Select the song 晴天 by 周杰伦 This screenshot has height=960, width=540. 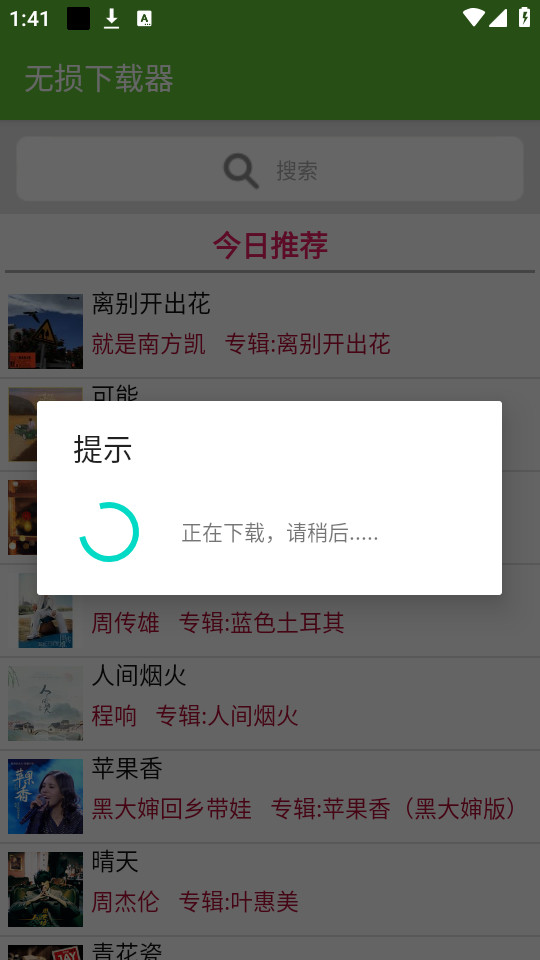[270, 890]
